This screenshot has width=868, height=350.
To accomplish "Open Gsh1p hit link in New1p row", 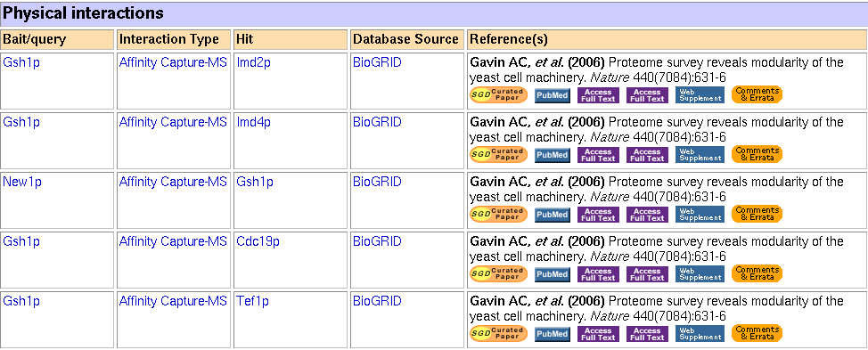I will tap(255, 183).
